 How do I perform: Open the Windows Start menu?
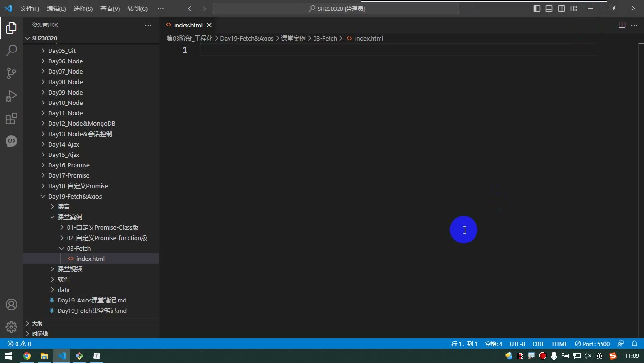point(8,356)
